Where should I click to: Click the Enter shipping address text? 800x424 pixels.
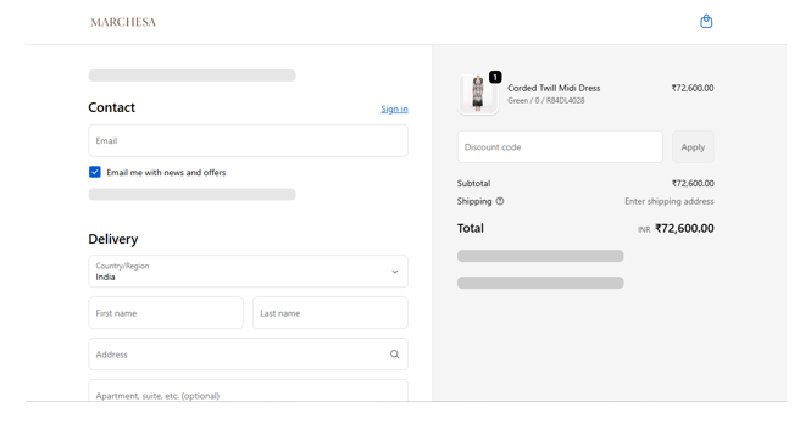pyautogui.click(x=669, y=201)
